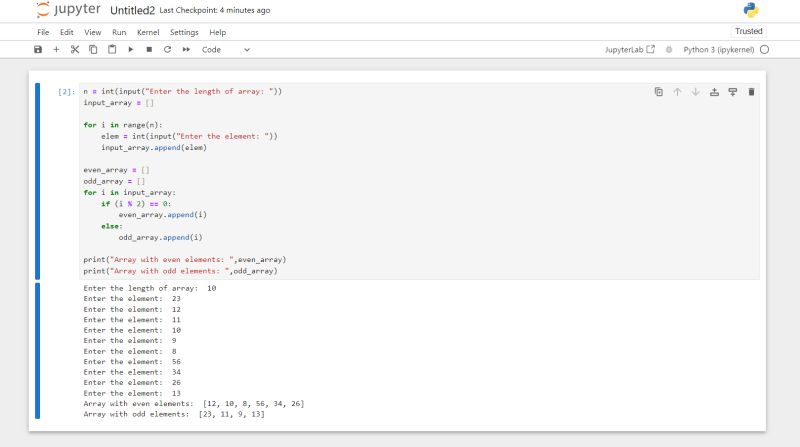Click the 'Enter the length of array: 10' output line

click(x=150, y=288)
